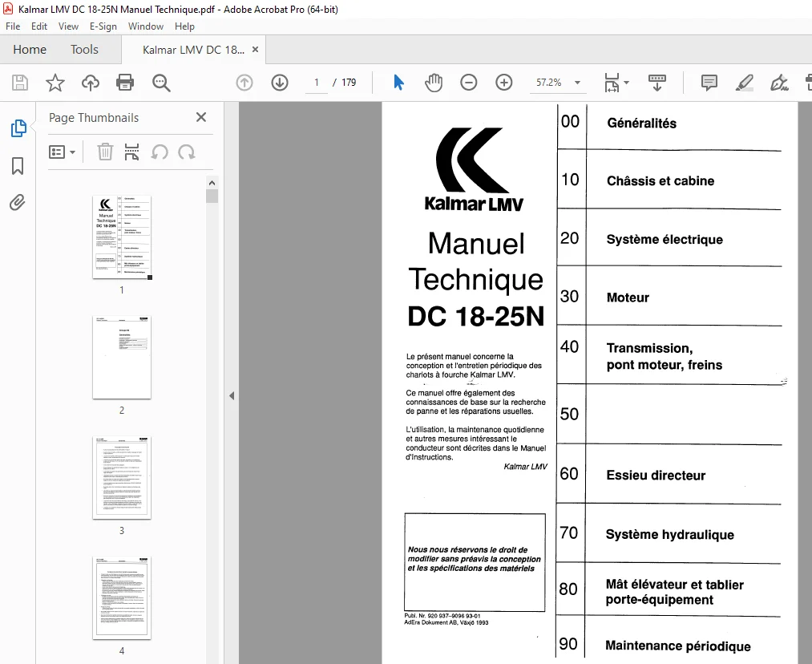812x664 pixels.
Task: Open thumbnail options dropdown menu
Action: 62,152
